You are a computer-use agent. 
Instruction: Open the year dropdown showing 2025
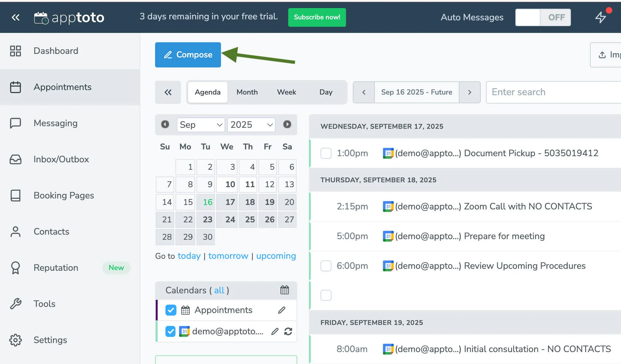pyautogui.click(x=251, y=125)
